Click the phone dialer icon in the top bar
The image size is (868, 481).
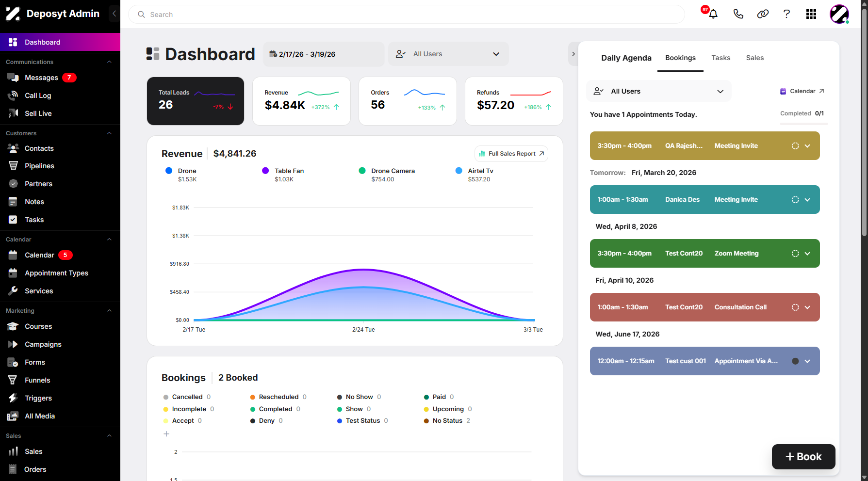pyautogui.click(x=738, y=14)
